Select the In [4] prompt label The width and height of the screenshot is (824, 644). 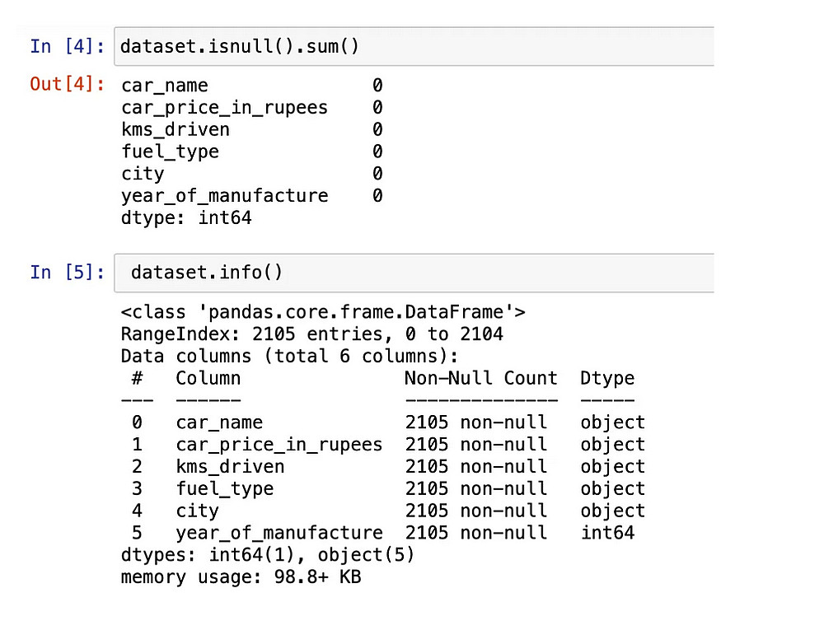(x=67, y=46)
